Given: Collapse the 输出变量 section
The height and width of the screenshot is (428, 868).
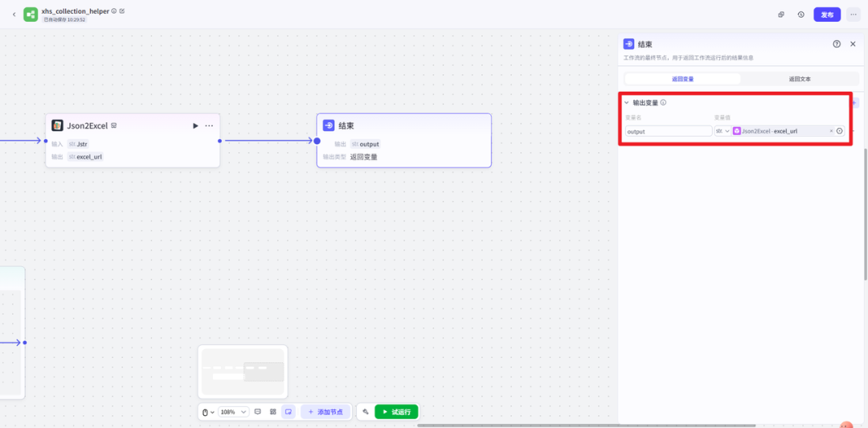Looking at the screenshot, I should click(627, 103).
